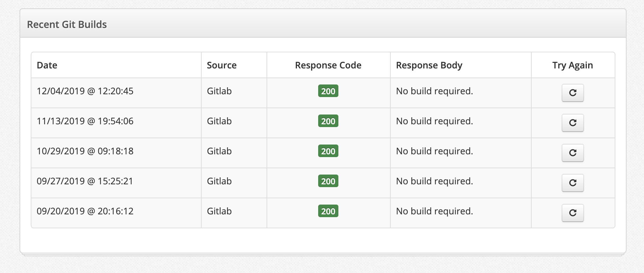Screen dimensions: 644x273
Task: Click the 200 badge for 12/04/2019 build
Action: click(x=328, y=91)
